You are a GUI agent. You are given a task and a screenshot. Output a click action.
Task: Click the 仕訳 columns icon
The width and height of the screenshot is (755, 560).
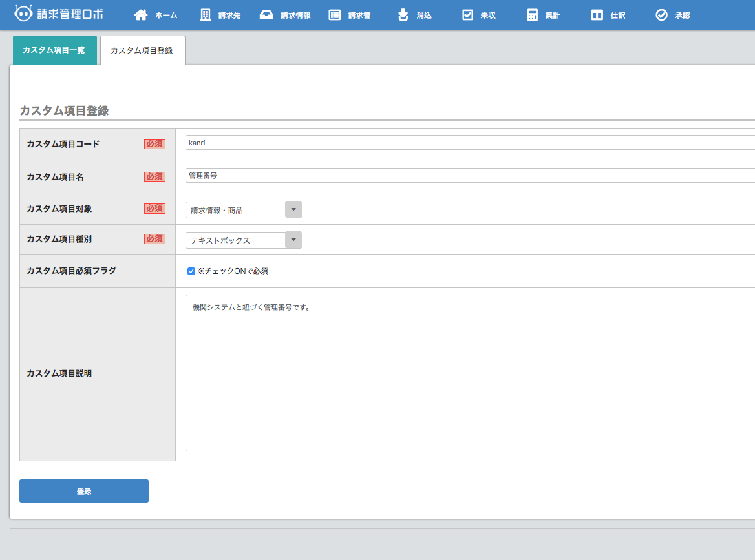[x=597, y=15]
